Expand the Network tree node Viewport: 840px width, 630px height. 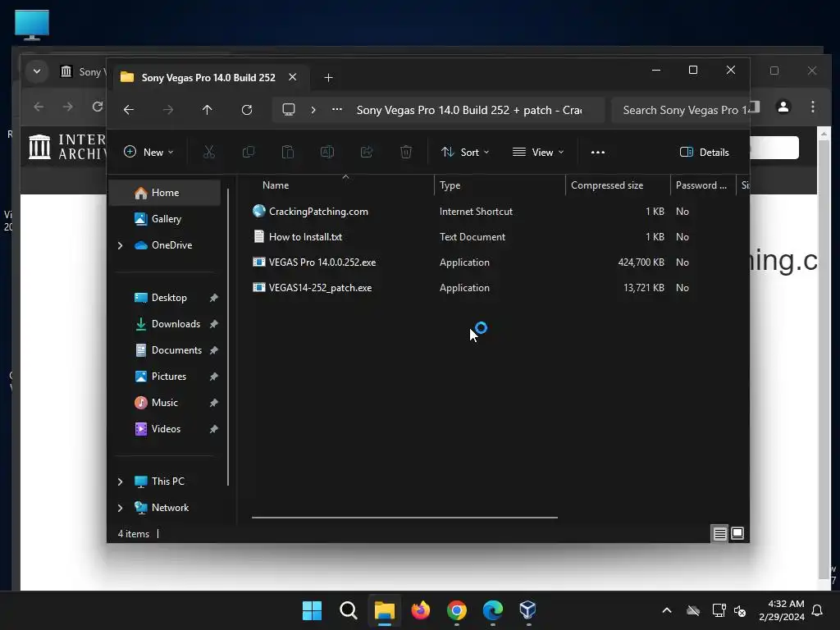pyautogui.click(x=120, y=508)
